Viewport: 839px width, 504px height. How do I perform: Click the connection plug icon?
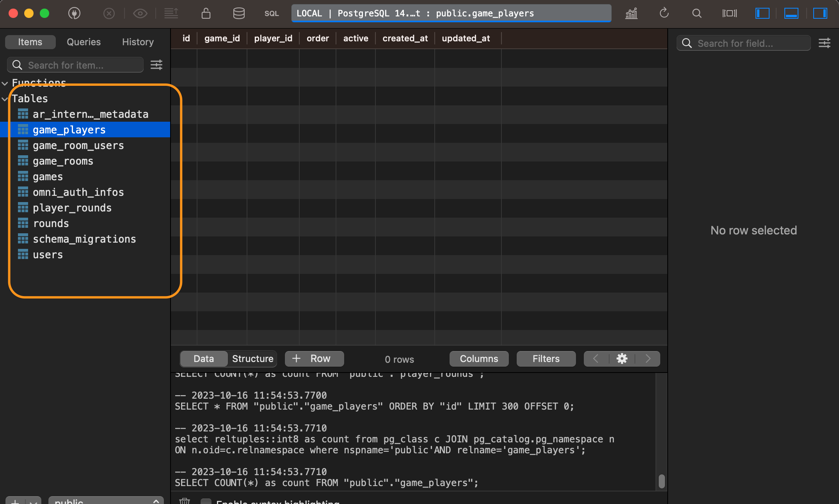pyautogui.click(x=74, y=13)
